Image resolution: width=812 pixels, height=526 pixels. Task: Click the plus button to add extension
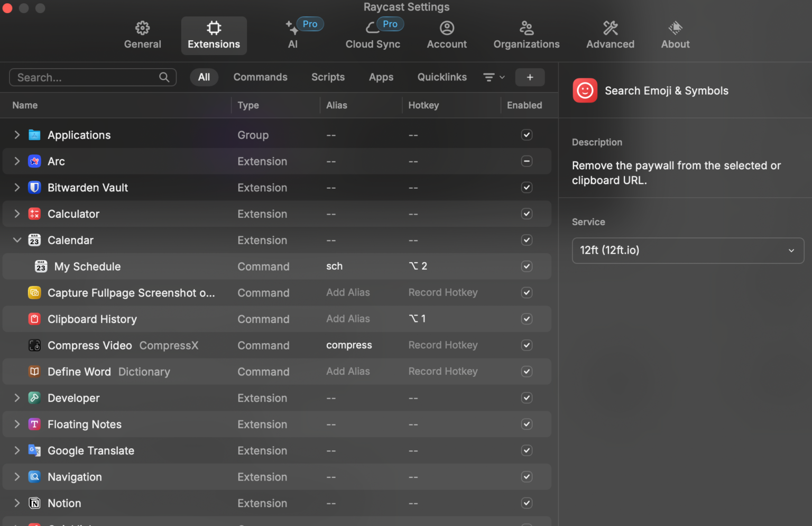pyautogui.click(x=530, y=78)
